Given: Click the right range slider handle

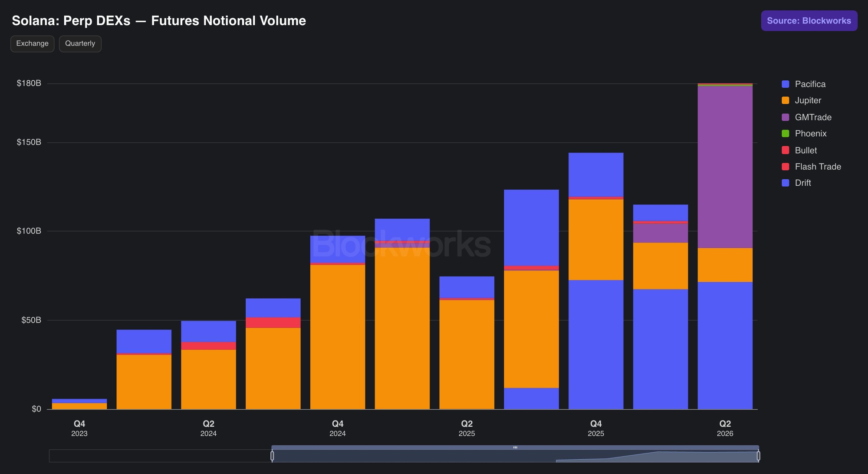Looking at the screenshot, I should pyautogui.click(x=758, y=456).
